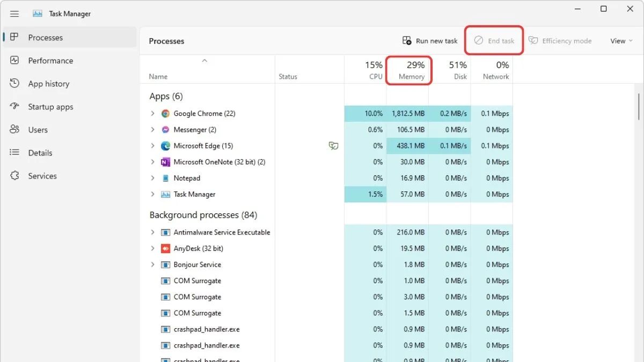Sort processes by the Name column
Viewport: 644px width, 362px height.
pyautogui.click(x=207, y=69)
